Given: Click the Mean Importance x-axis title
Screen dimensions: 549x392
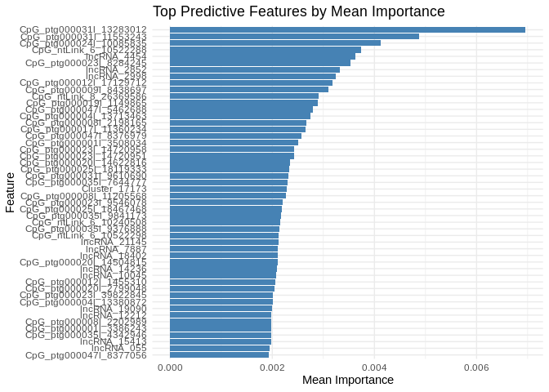Looking at the screenshot, I should [348, 381].
